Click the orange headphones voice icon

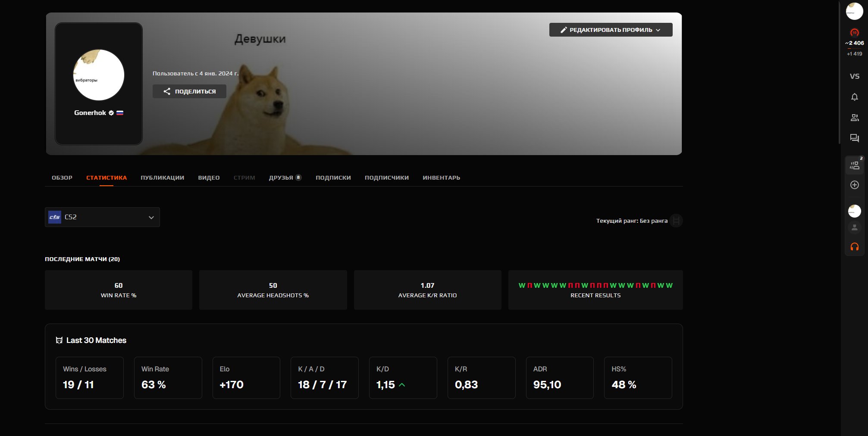(x=854, y=247)
